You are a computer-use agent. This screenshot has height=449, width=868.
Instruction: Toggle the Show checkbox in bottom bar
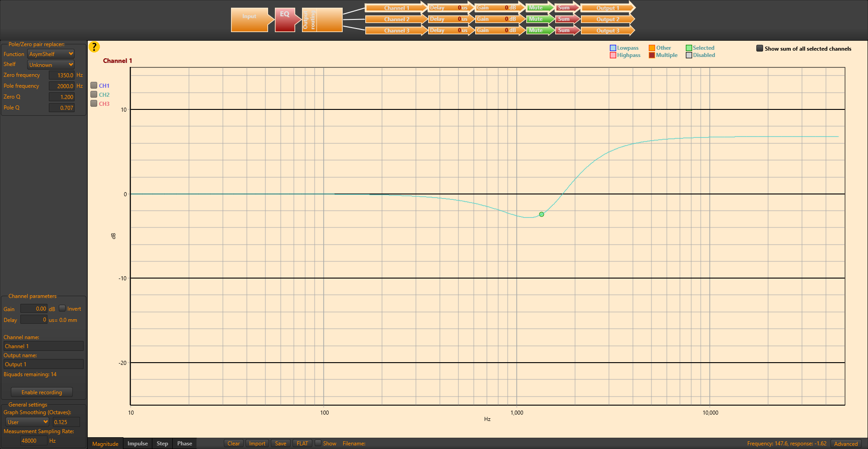click(x=318, y=443)
